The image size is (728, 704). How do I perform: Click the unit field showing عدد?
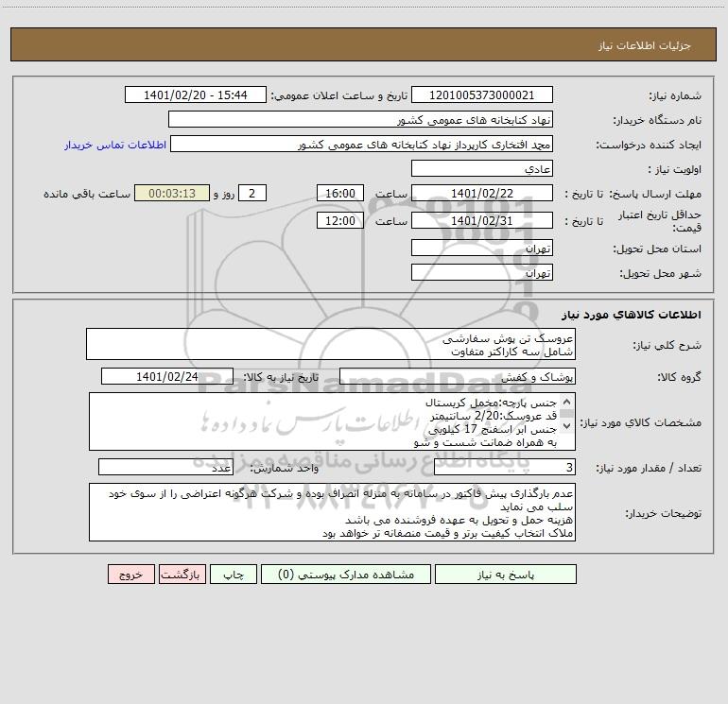coord(165,467)
